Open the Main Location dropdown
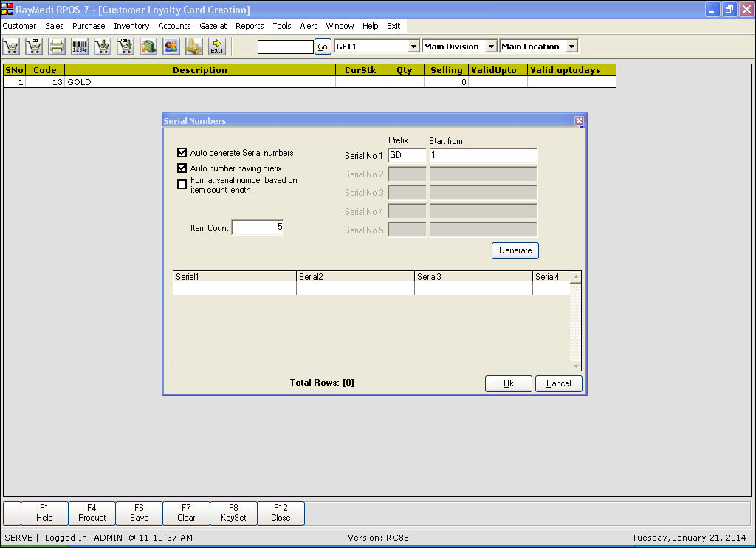Viewport: 756px width, 548px height. [571, 47]
